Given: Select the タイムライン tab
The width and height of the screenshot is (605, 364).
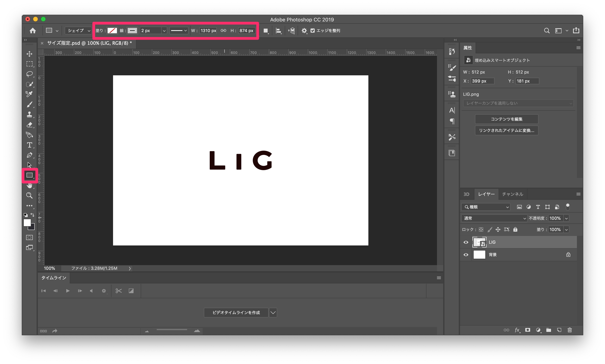Looking at the screenshot, I should (54, 278).
